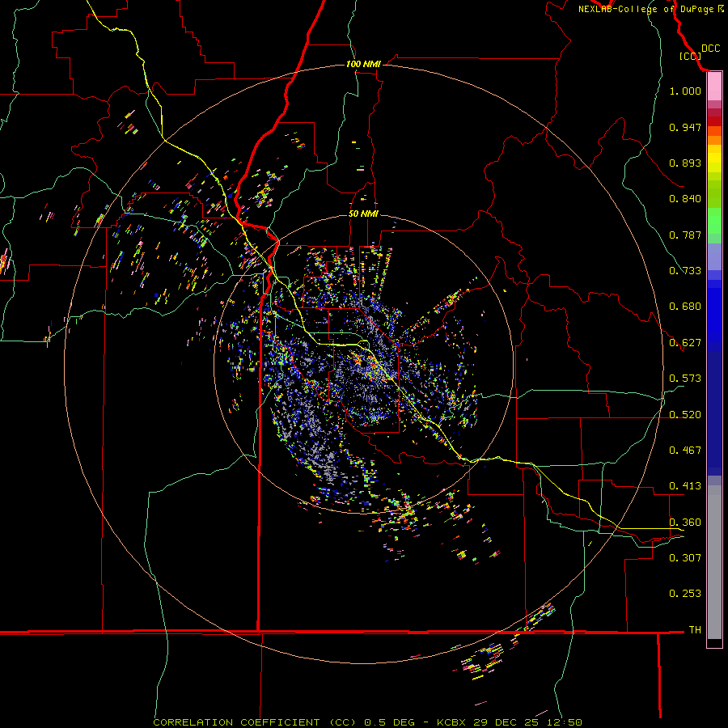Click the 12:50 timestamp
Screen dimensions: 728x728
[x=565, y=722]
